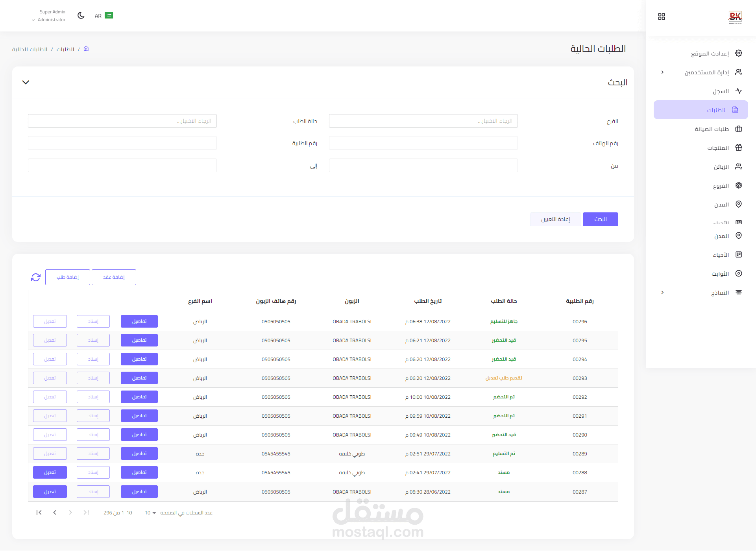Viewport: 756px width, 551px height.
Task: Open the الفرع branch dropdown
Action: (x=423, y=121)
